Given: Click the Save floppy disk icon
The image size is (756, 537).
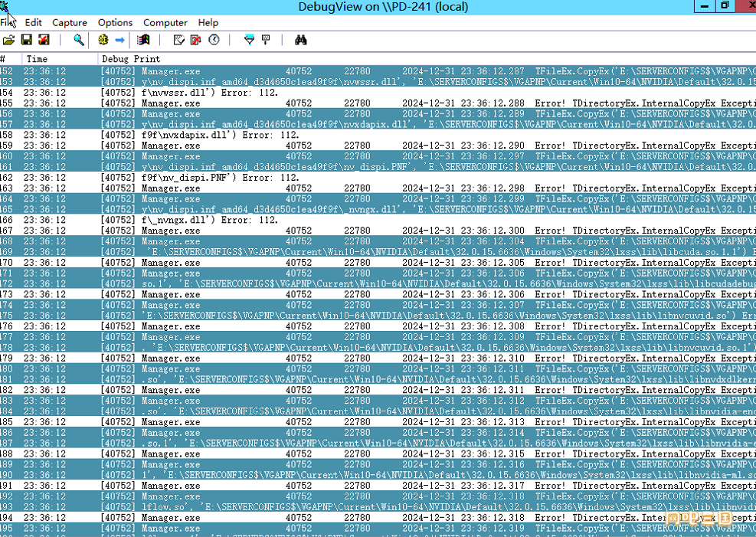Looking at the screenshot, I should tap(26, 40).
